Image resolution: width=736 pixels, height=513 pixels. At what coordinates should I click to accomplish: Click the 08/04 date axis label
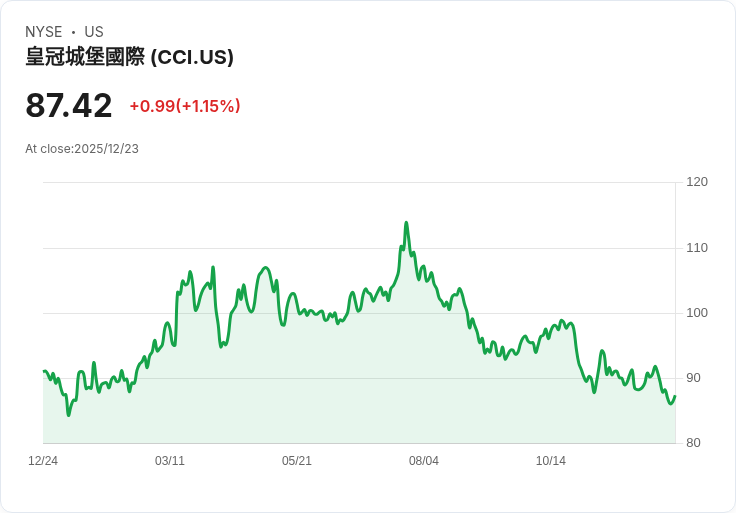tap(424, 461)
